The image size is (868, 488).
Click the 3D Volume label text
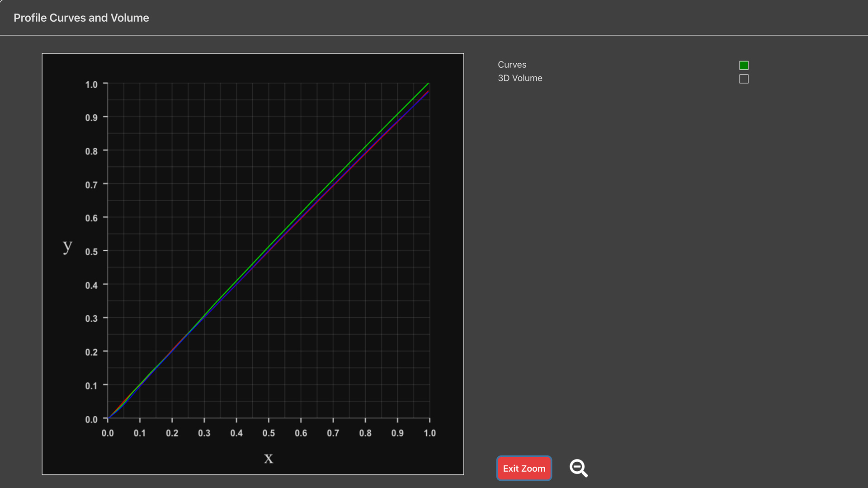520,78
